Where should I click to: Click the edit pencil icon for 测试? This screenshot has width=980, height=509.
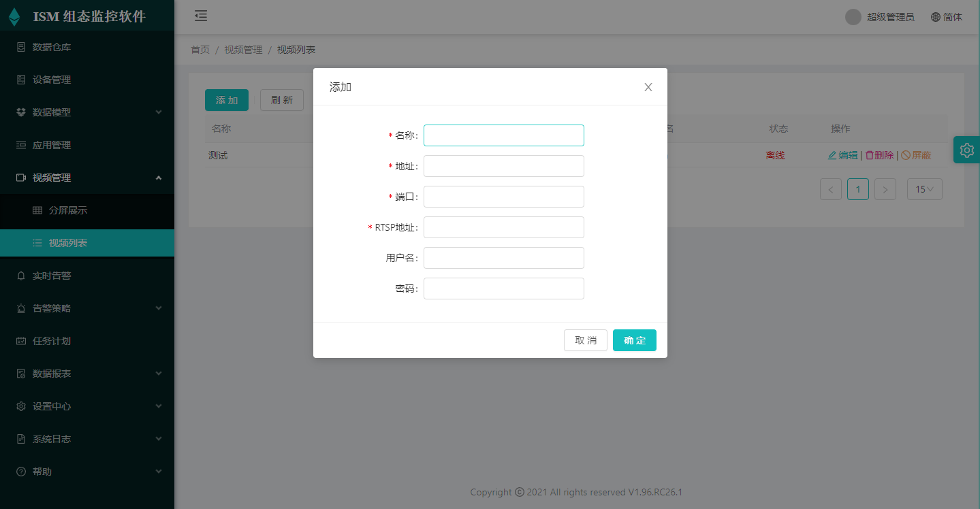[x=832, y=155]
